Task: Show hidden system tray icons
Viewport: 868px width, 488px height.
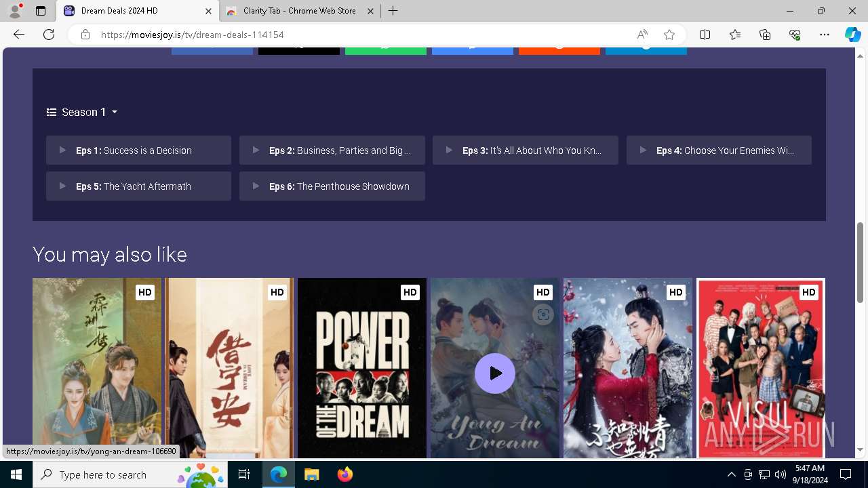Action: [731, 474]
